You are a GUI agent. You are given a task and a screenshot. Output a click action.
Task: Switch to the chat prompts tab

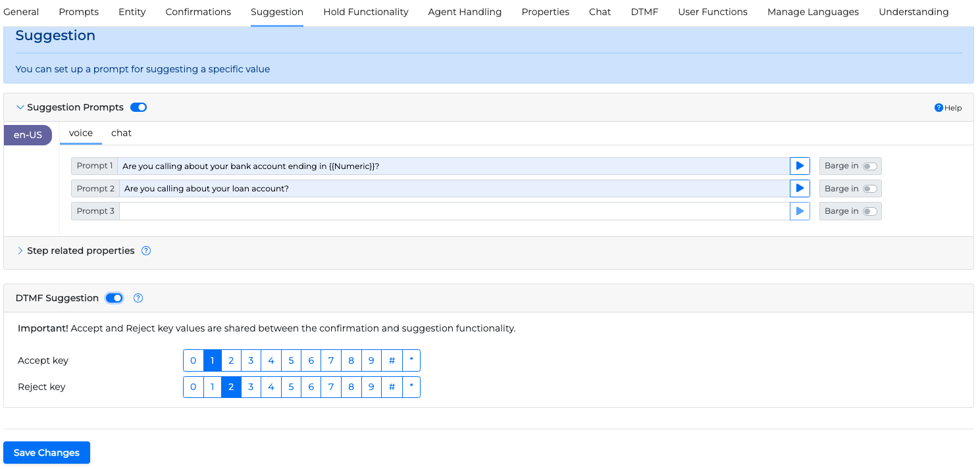pos(121,133)
